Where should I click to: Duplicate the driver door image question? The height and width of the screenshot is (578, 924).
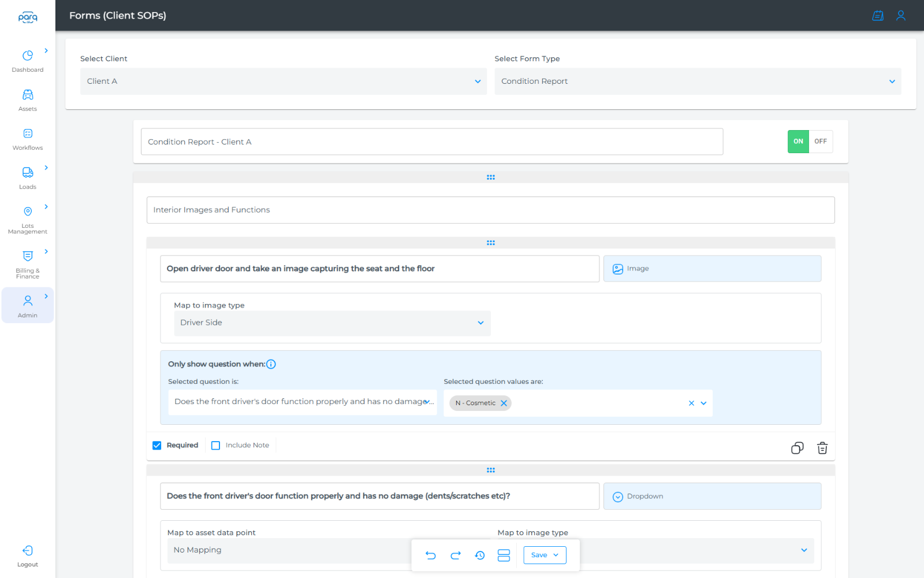pyautogui.click(x=798, y=448)
